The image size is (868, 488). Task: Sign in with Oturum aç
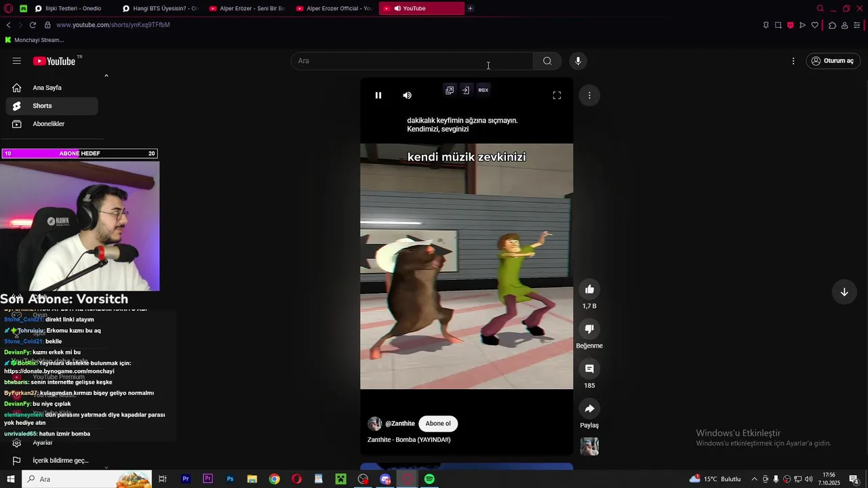point(833,61)
